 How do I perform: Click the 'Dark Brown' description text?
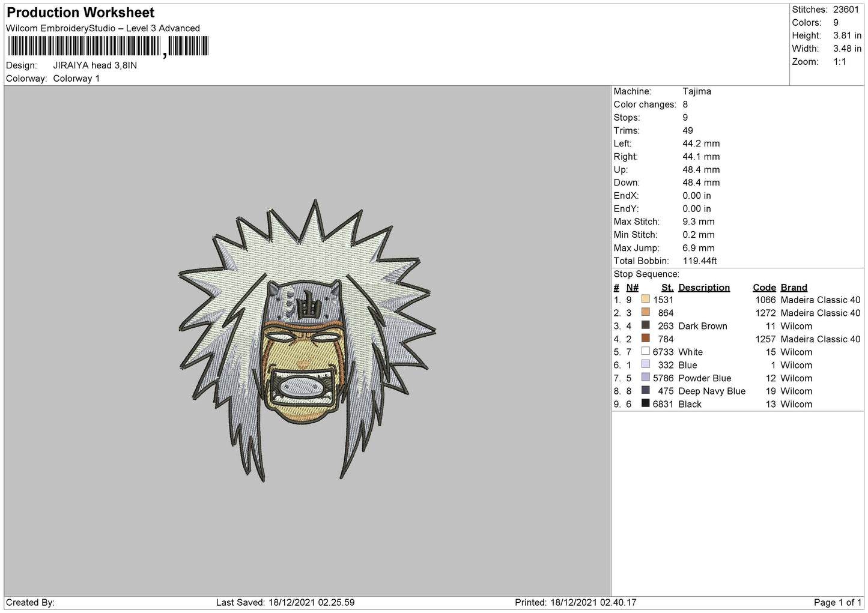click(x=703, y=326)
